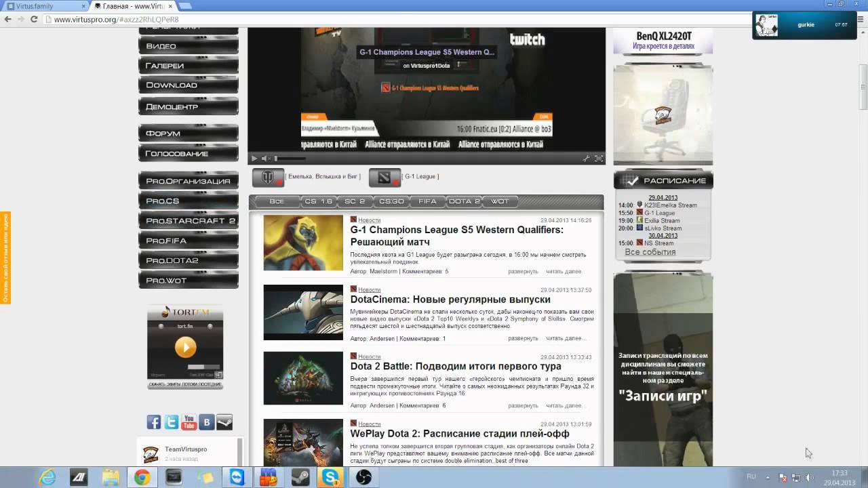Click the Все события link
This screenshot has width=868, height=488.
650,252
